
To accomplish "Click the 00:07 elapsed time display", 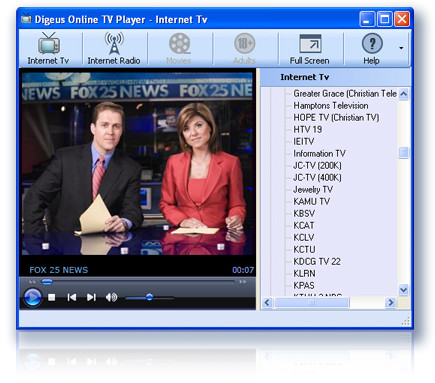I will click(x=243, y=270).
